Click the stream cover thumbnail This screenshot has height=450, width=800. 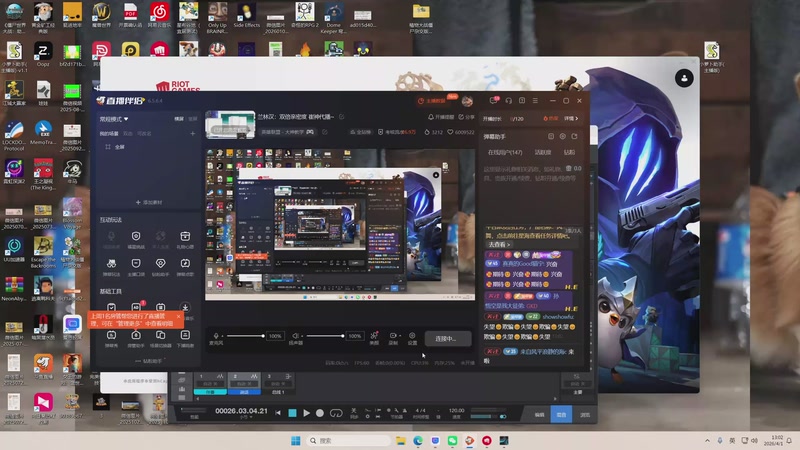pos(230,124)
